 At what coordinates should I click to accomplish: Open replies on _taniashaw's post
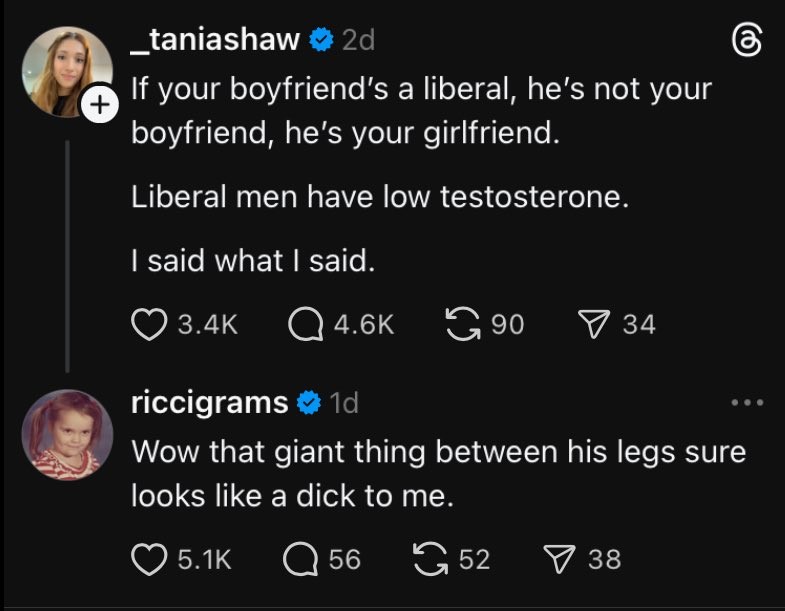(x=304, y=323)
